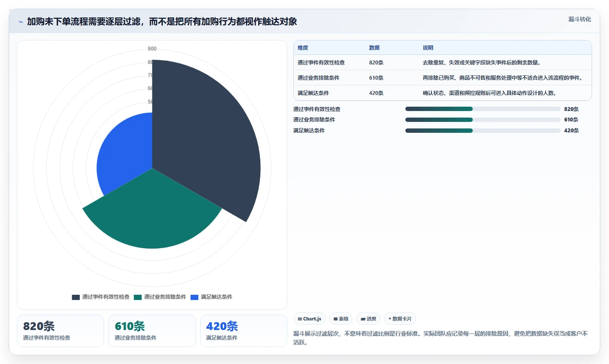Screen dimensions: 609x364
Task: Select the teal polar chart segment
Action: pos(152,213)
